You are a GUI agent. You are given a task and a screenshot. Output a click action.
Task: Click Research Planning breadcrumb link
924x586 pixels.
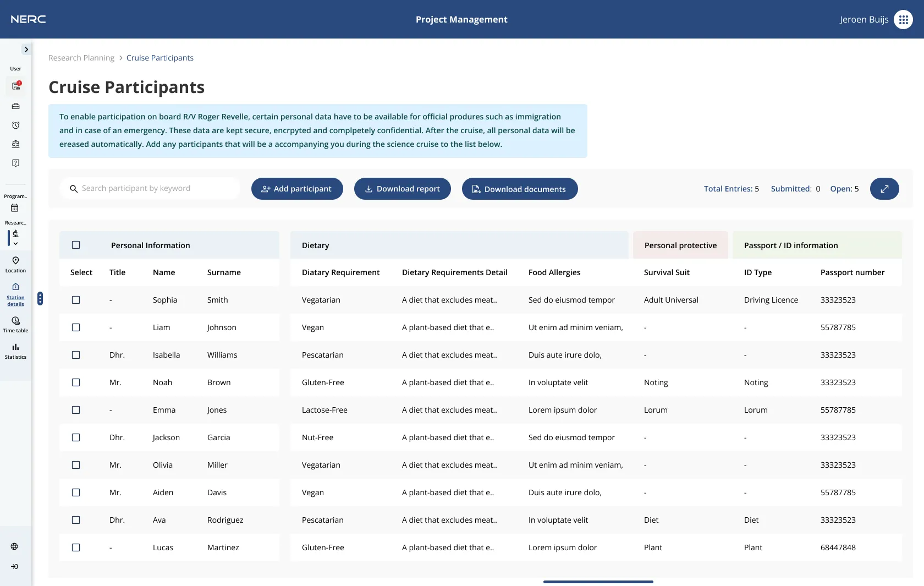(x=81, y=58)
